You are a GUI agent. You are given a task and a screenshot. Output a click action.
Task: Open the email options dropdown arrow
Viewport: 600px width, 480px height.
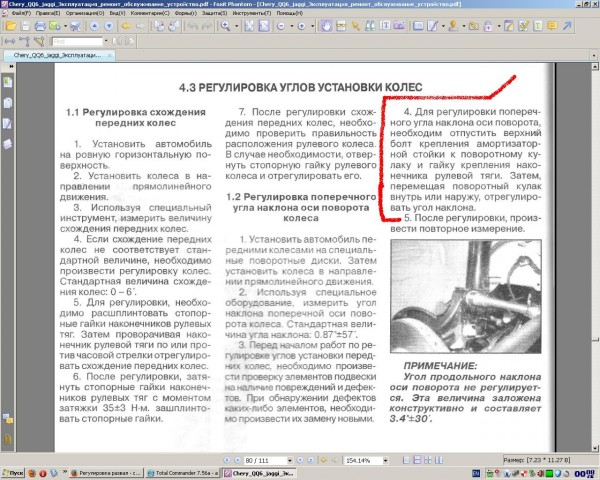tap(65, 26)
